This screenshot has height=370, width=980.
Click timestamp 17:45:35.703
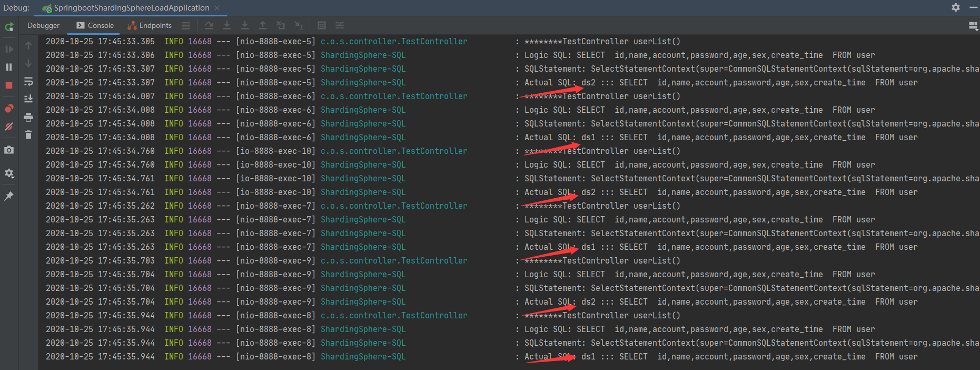[126, 261]
